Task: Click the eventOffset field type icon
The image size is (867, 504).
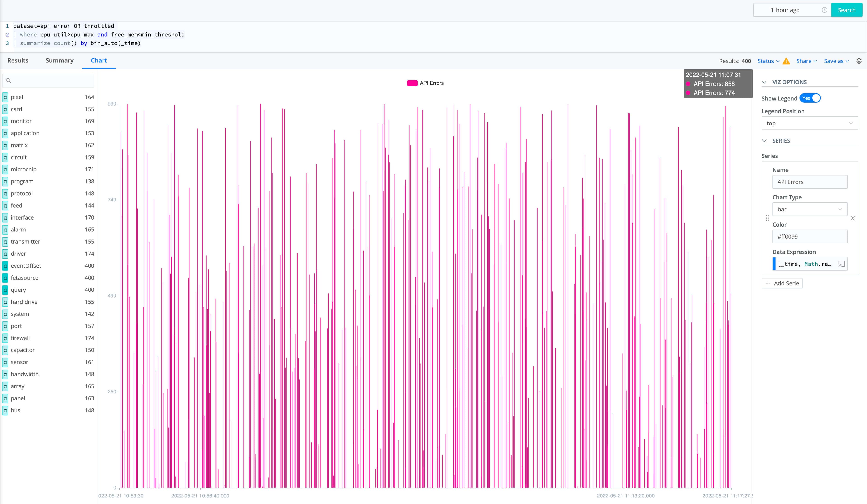Action: pyautogui.click(x=5, y=266)
